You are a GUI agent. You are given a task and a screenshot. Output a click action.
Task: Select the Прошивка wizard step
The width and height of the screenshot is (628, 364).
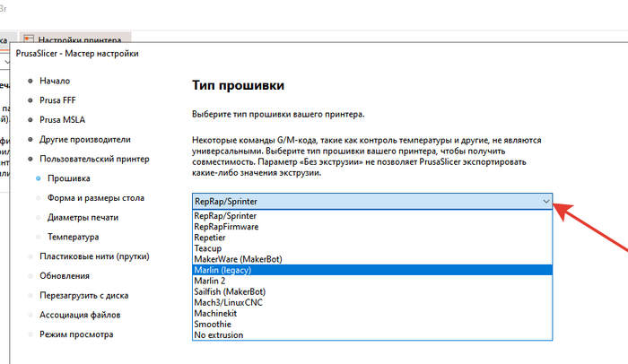point(68,178)
